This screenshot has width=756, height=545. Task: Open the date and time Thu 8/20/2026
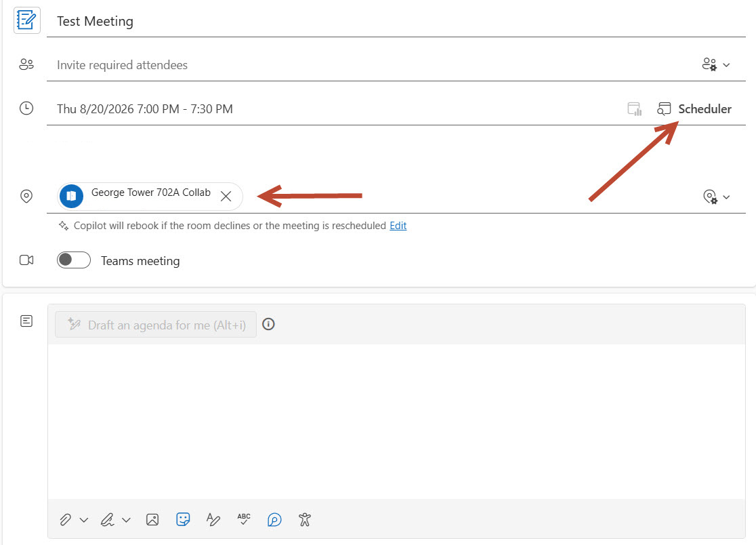coord(145,109)
